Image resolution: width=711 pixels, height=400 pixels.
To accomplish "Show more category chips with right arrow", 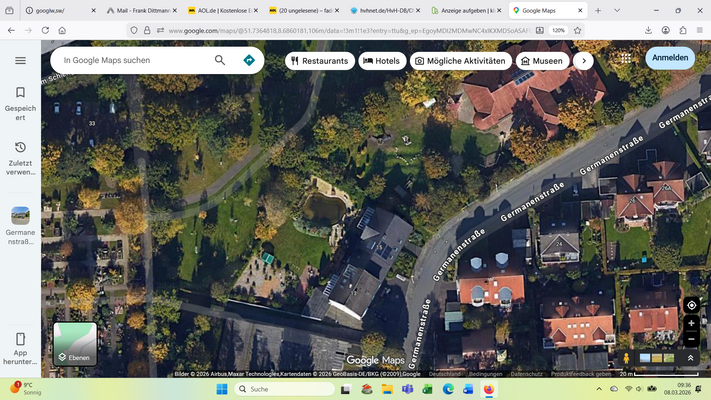I will (x=583, y=61).
